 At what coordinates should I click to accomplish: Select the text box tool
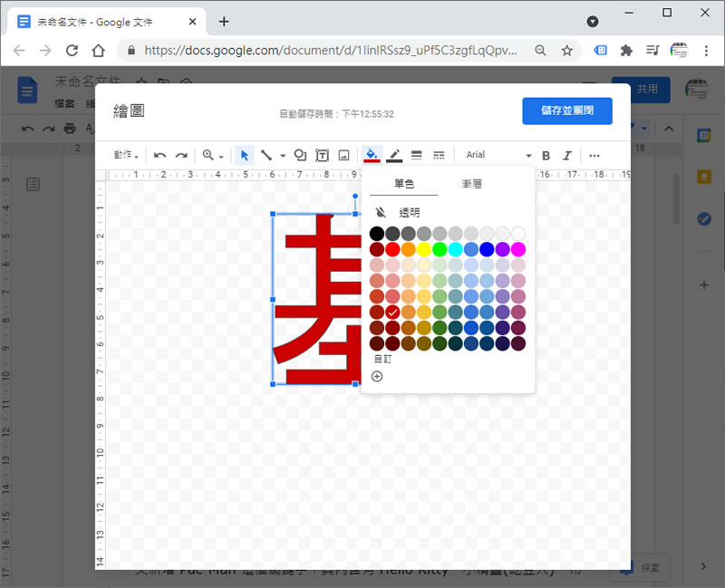pos(322,155)
